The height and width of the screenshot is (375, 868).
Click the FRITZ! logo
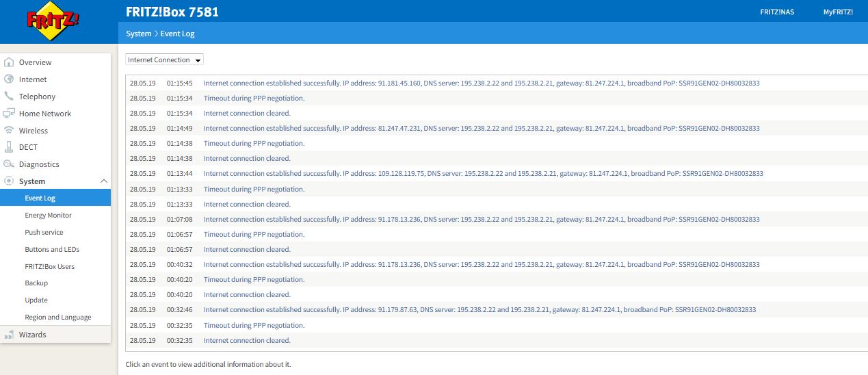pos(53,21)
